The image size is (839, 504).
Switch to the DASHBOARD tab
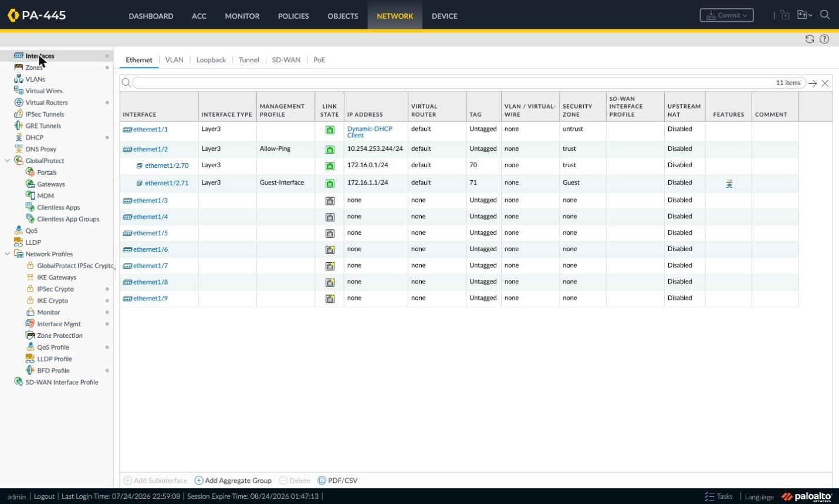click(151, 16)
